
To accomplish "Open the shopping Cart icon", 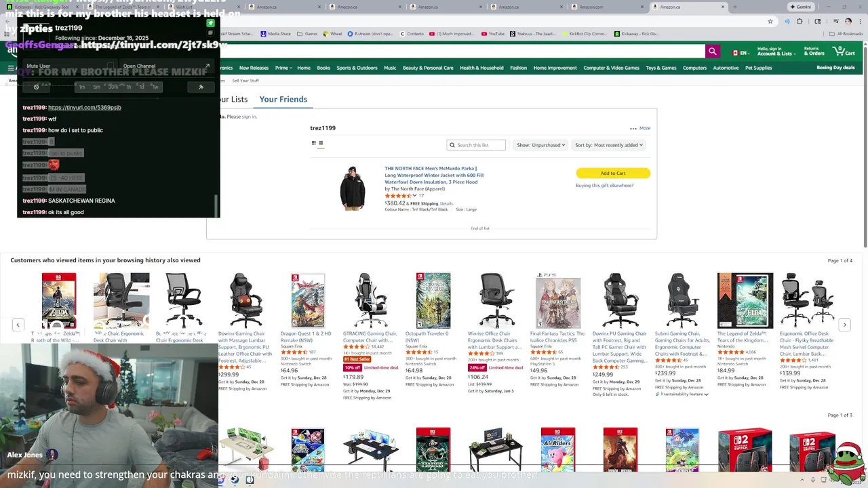I will pyautogui.click(x=844, y=51).
